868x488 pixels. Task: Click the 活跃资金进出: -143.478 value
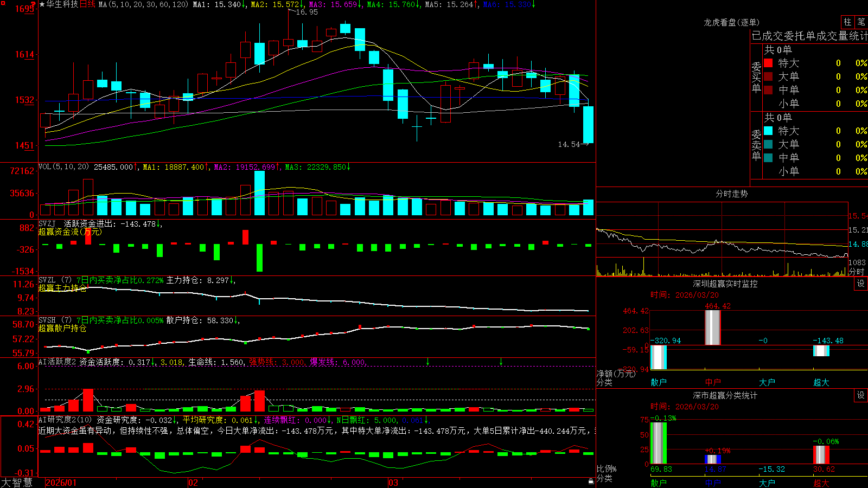110,223
